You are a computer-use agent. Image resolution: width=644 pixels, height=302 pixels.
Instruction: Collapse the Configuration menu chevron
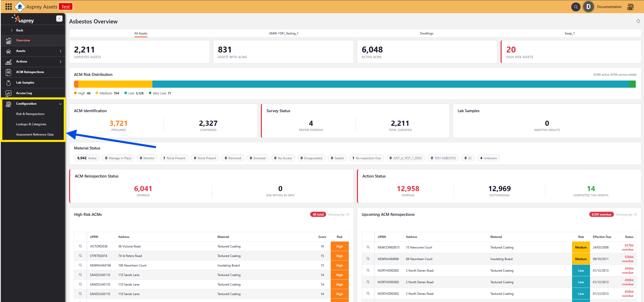[60, 104]
